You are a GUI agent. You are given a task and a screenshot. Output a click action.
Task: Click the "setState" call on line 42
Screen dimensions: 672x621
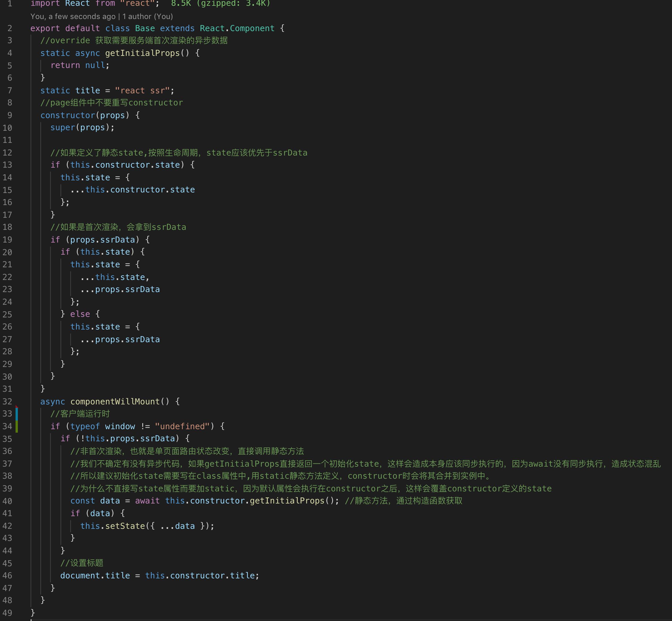[125, 526]
